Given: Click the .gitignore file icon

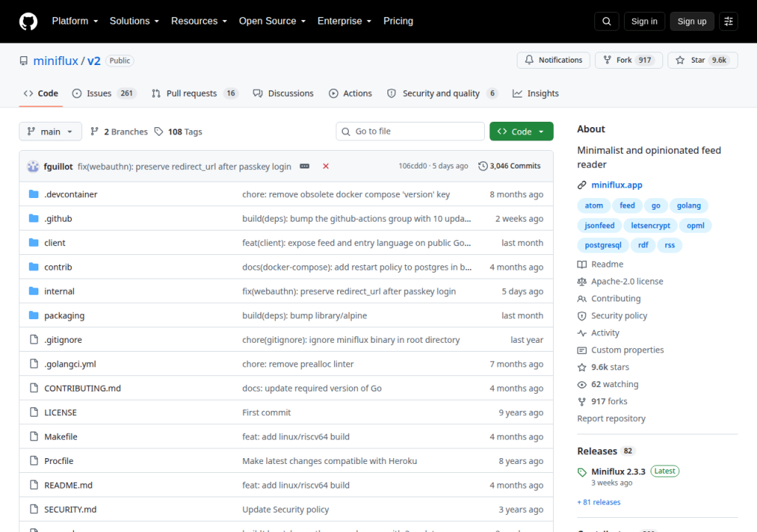Looking at the screenshot, I should (33, 339).
